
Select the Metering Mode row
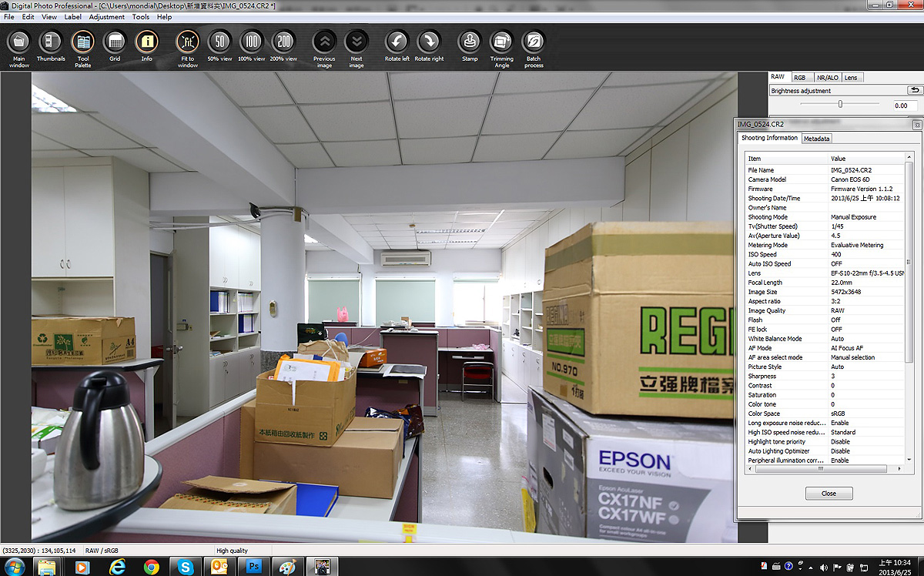(825, 245)
